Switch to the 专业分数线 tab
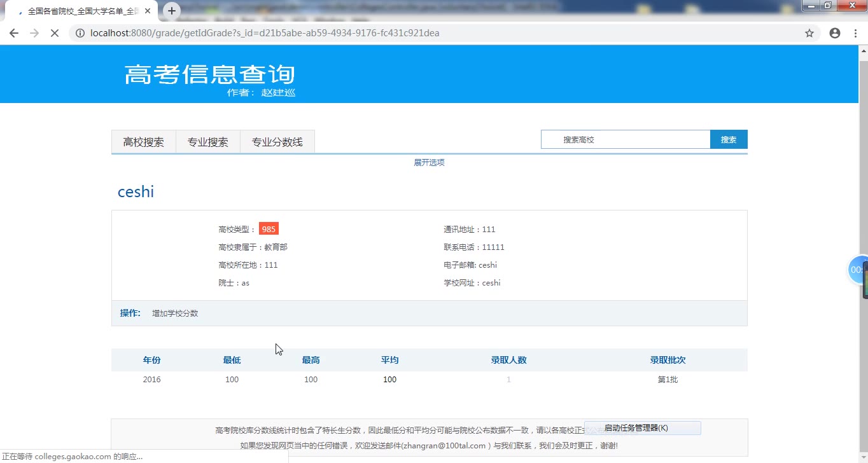868x463 pixels. [x=277, y=142]
